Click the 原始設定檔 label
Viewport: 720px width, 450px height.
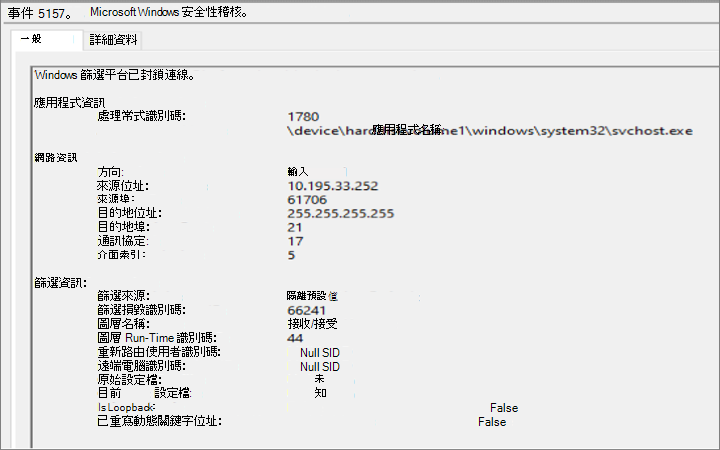point(129,380)
